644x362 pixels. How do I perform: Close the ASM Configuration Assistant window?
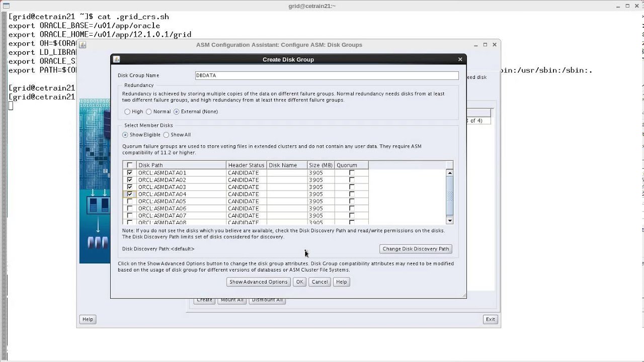coord(495,45)
